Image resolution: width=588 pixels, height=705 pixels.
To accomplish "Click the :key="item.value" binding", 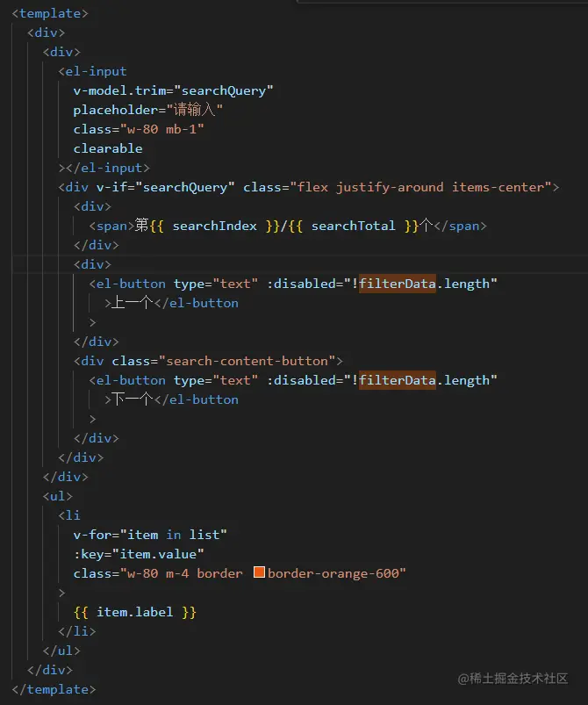I will pyautogui.click(x=139, y=554).
